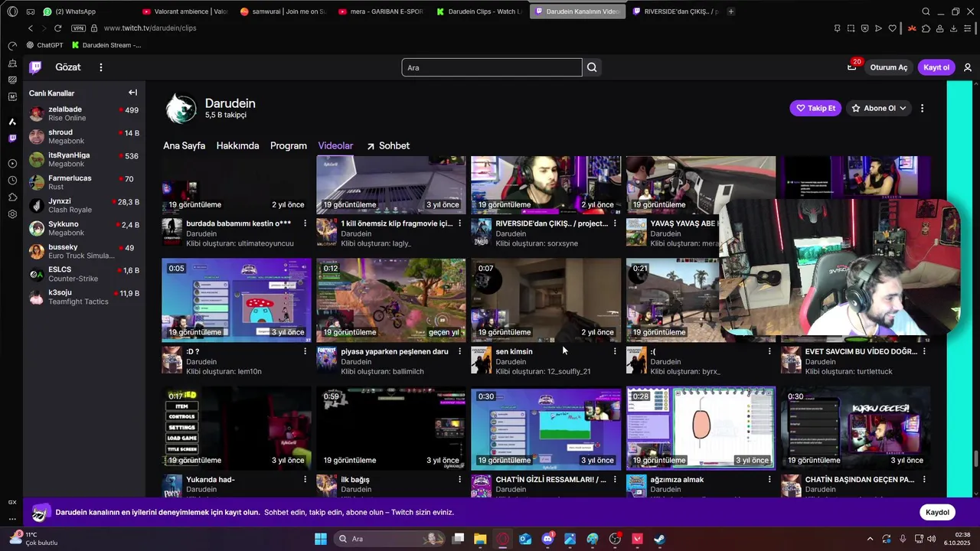
Task: Open the zelalbade live channel
Action: [x=84, y=114]
